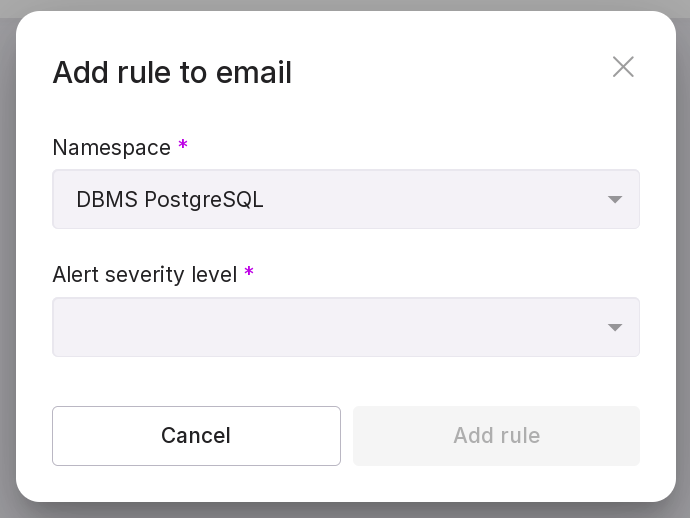The height and width of the screenshot is (518, 690).
Task: Click the Alert severity level label
Action: tap(144, 274)
